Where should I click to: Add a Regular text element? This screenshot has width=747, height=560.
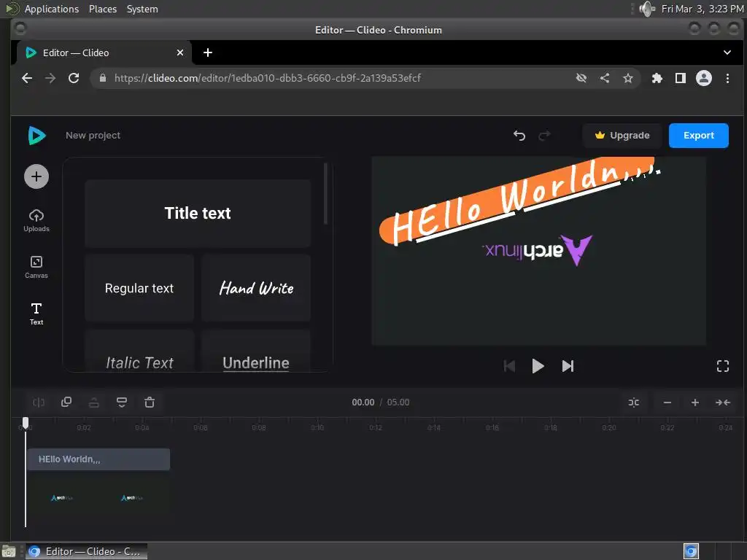139,288
